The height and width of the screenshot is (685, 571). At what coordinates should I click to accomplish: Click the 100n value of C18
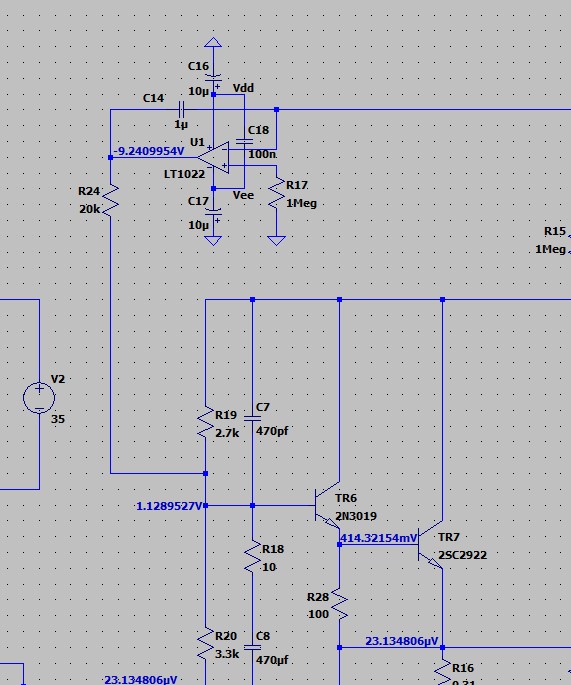point(262,154)
